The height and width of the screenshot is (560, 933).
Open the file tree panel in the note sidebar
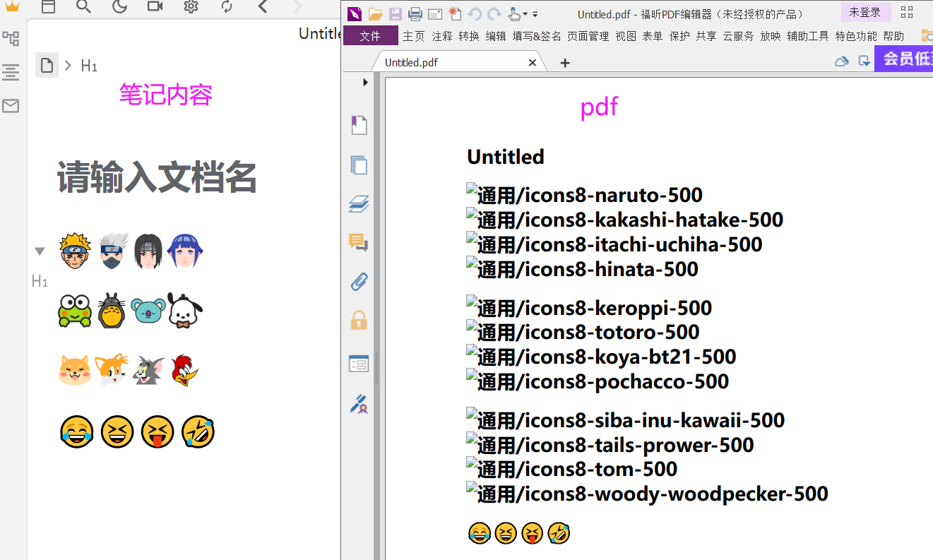(11, 38)
